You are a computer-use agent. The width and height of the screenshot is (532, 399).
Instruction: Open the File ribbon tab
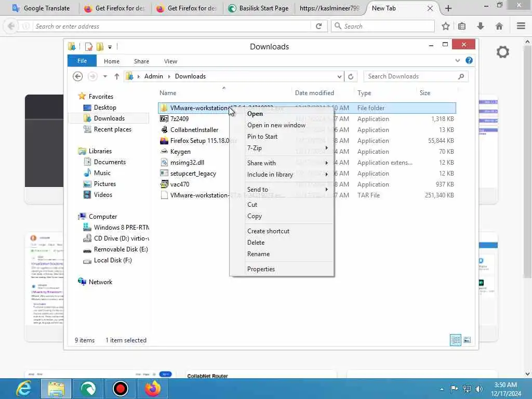point(82,61)
